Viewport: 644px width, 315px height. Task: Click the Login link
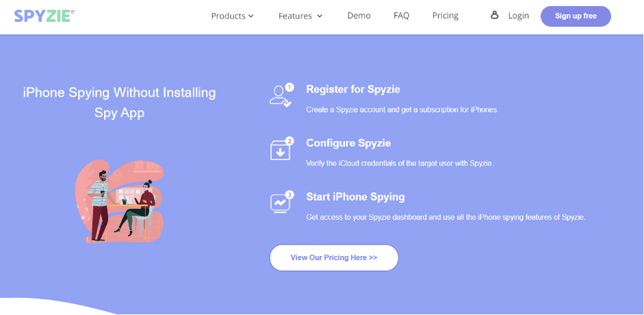point(518,16)
